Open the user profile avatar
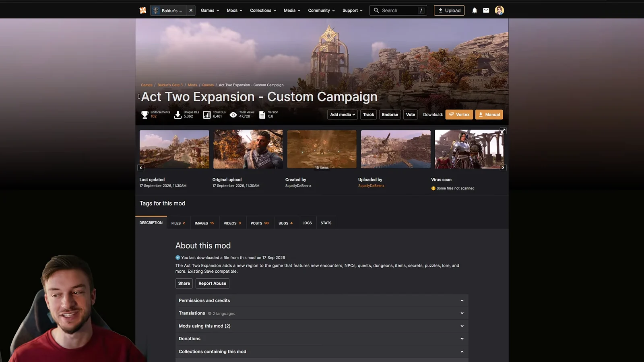644x362 pixels. (500, 10)
